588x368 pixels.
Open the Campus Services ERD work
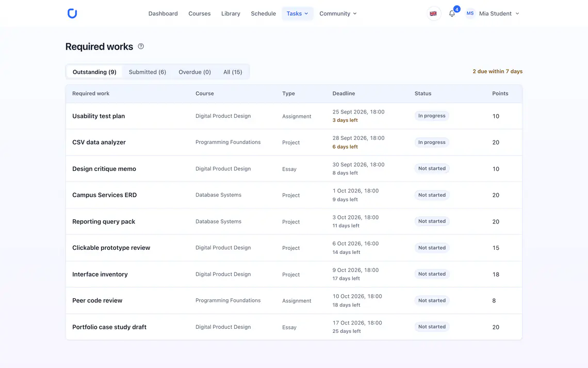point(105,195)
